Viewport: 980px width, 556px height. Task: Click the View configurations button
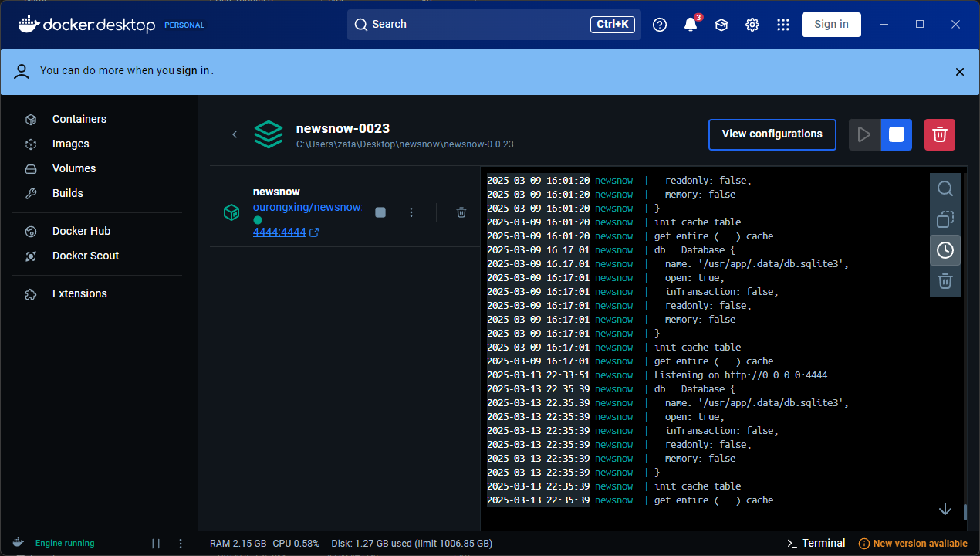(772, 134)
